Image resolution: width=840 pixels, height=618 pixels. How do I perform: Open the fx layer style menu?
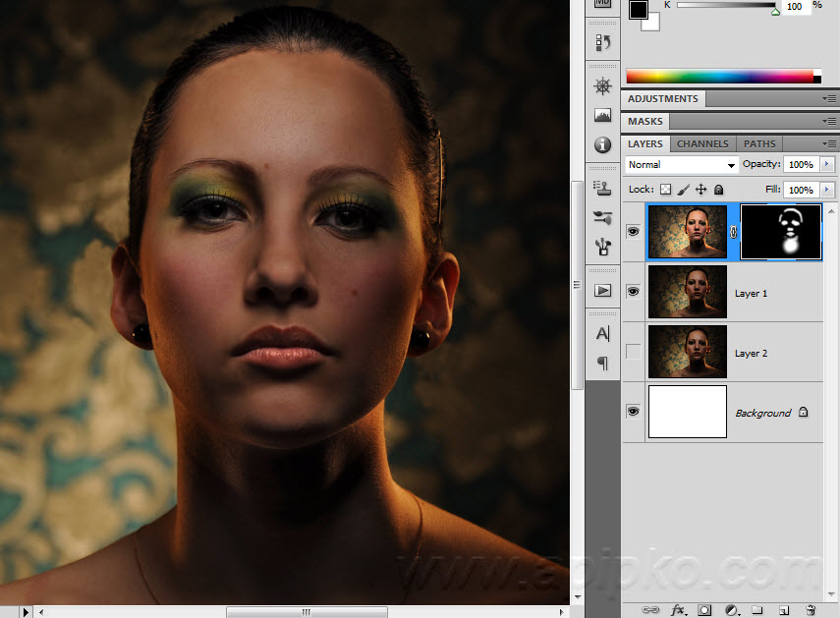(x=678, y=610)
